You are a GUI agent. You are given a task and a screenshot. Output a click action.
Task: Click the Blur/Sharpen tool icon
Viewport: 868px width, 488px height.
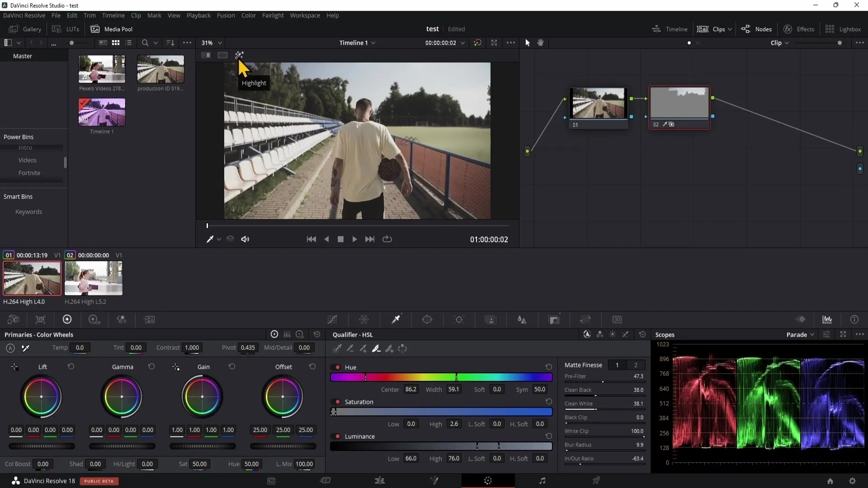tap(523, 319)
